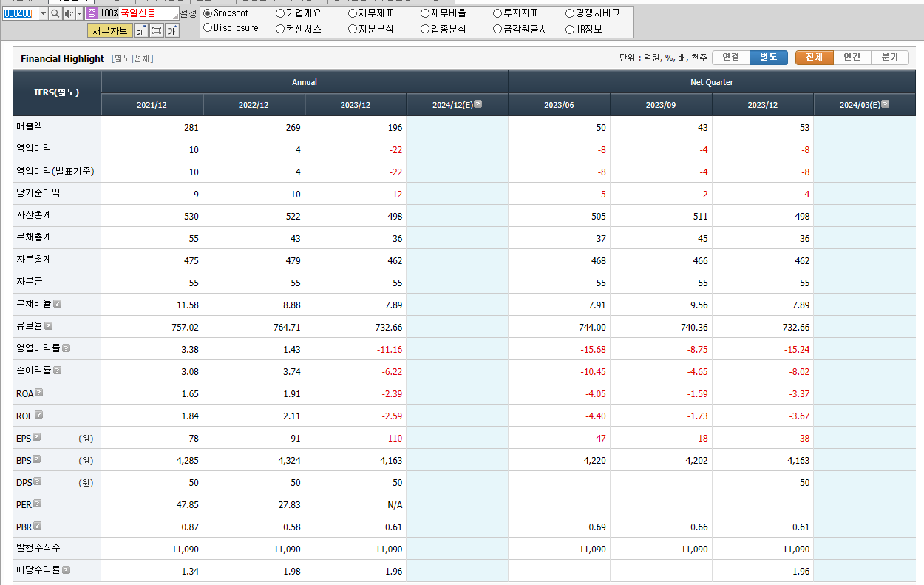924x585 pixels.
Task: Click the Net Quarter column group header
Action: 713,82
